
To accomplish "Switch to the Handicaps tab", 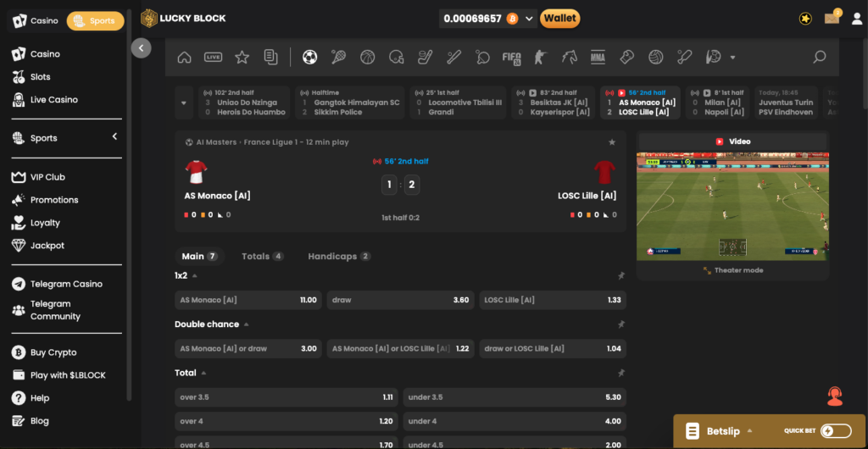I will tap(339, 256).
